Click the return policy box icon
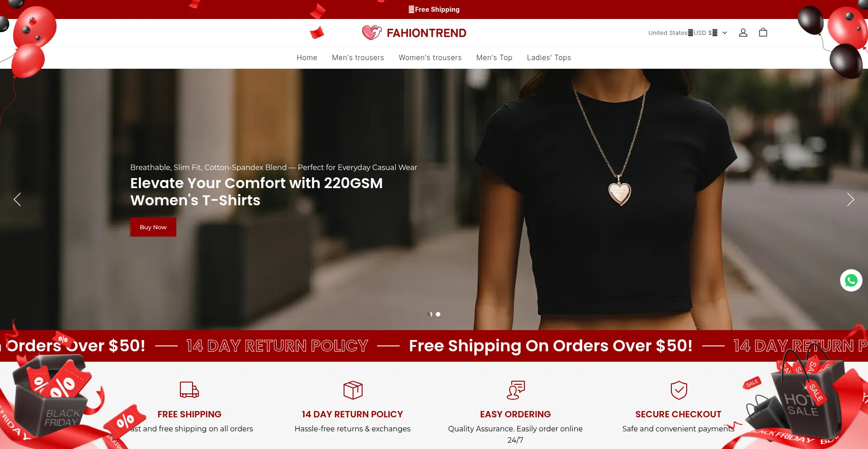868x449 pixels. pos(353,390)
